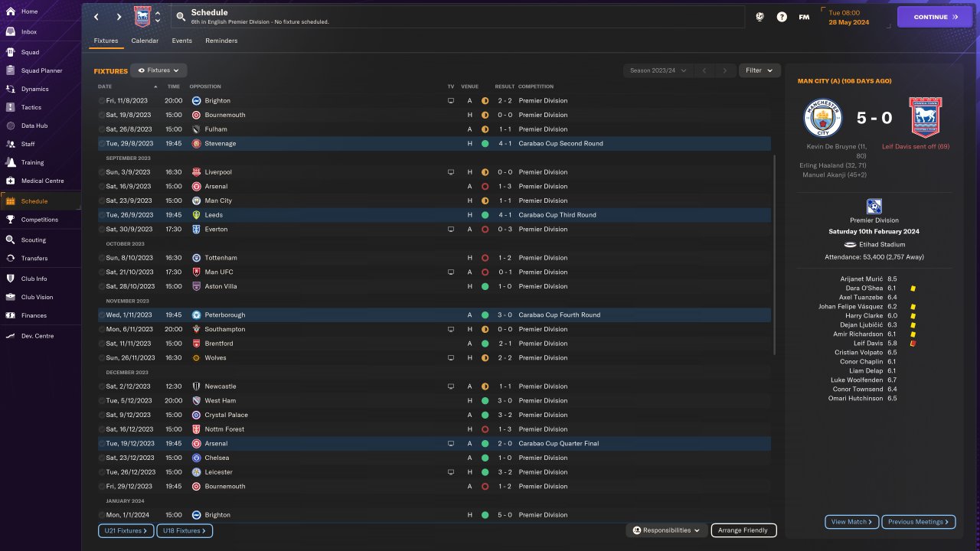
Task: Click the Etihad Stadium label
Action: coord(880,244)
